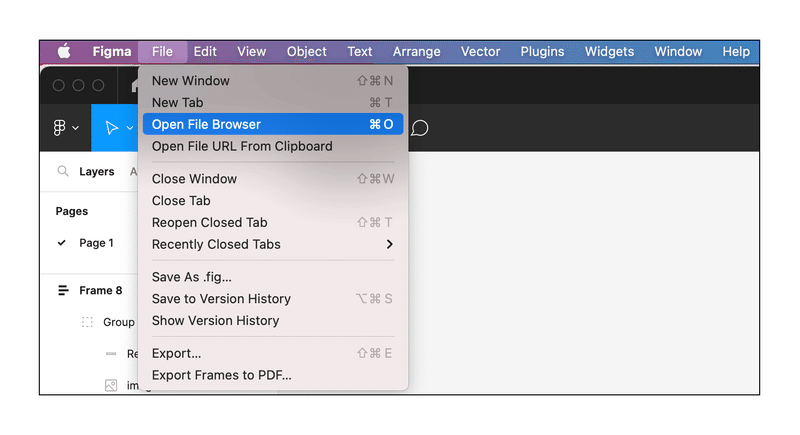
Task: Select the Move tool arrow
Action: tap(111, 127)
